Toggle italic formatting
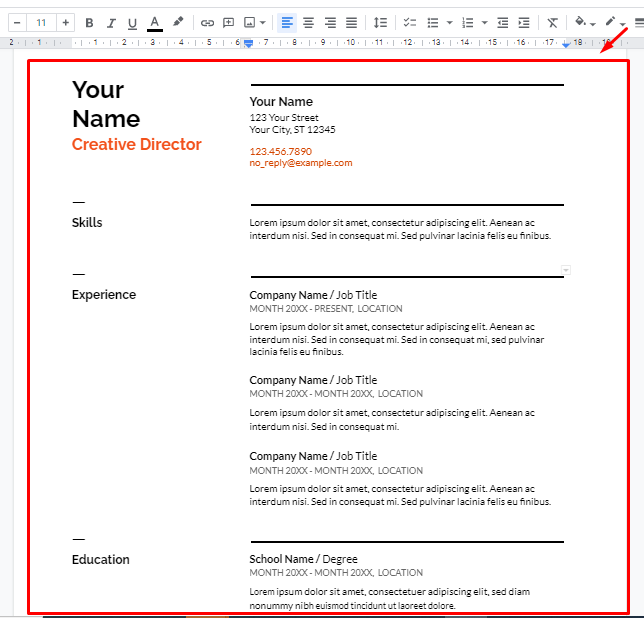The height and width of the screenshot is (618, 644). [111, 23]
